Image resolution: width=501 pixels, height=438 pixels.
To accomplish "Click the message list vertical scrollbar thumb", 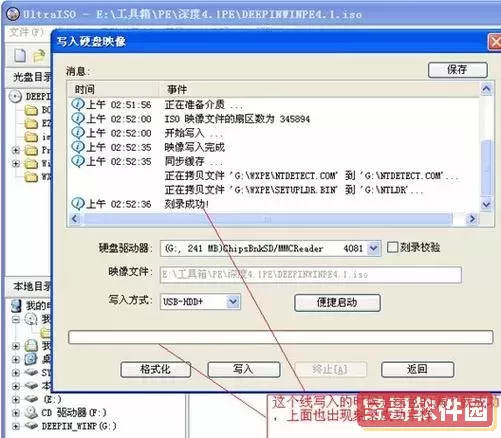I will 486,168.
